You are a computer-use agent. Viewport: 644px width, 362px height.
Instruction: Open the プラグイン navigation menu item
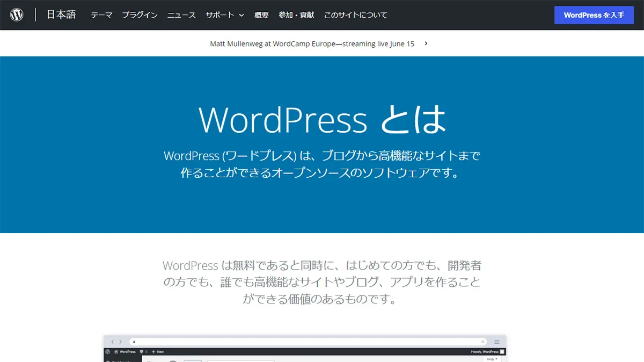coord(140,15)
